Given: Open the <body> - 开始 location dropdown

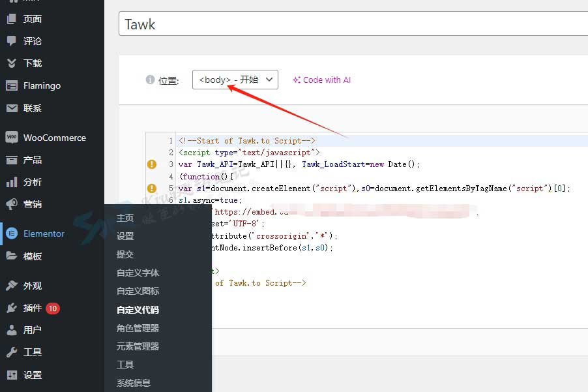Looking at the screenshot, I should (235, 80).
